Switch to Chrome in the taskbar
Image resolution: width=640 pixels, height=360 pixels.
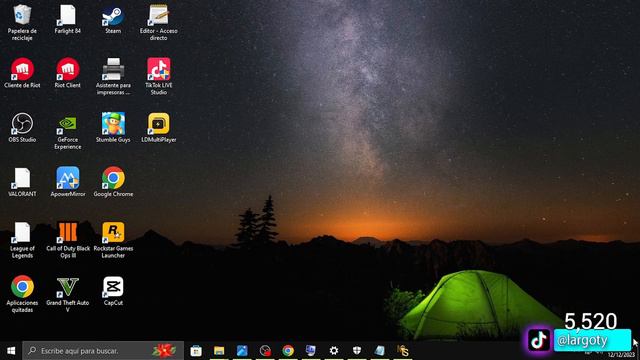288,351
